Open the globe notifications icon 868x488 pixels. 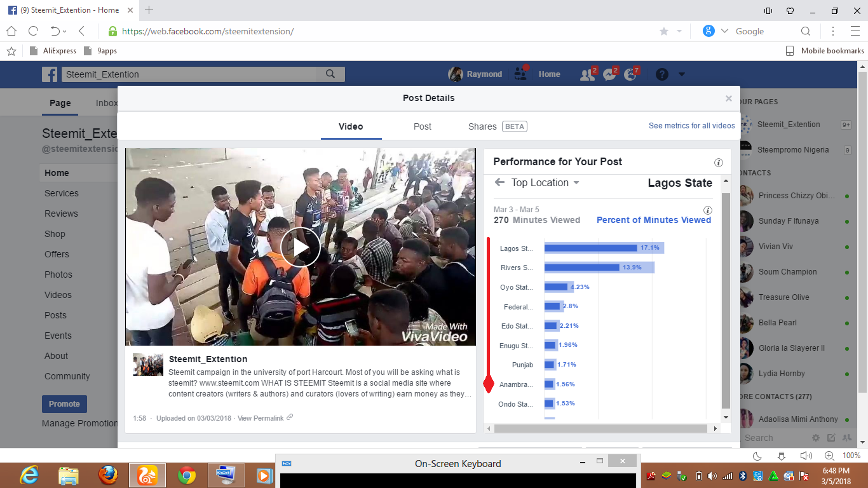pos(630,74)
